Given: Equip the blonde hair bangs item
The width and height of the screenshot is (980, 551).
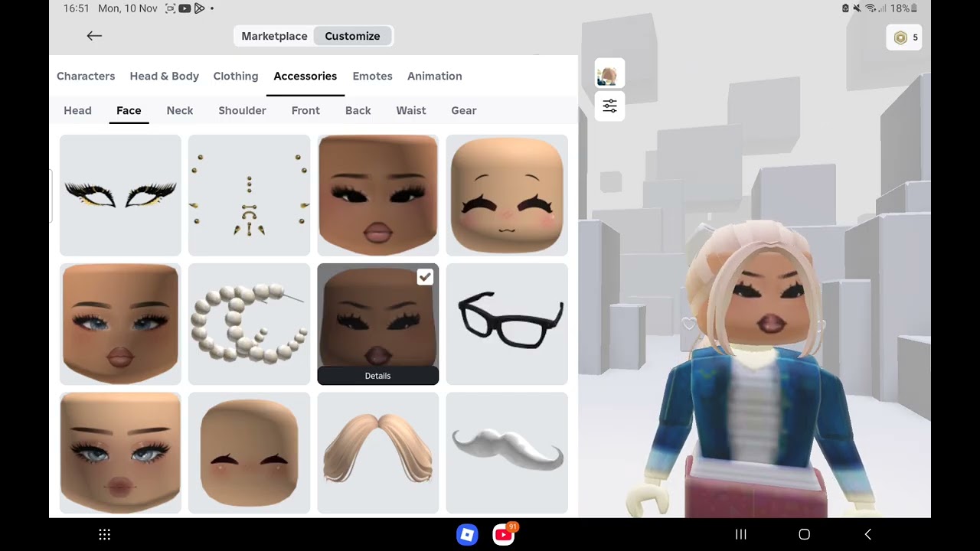Looking at the screenshot, I should pos(377,453).
